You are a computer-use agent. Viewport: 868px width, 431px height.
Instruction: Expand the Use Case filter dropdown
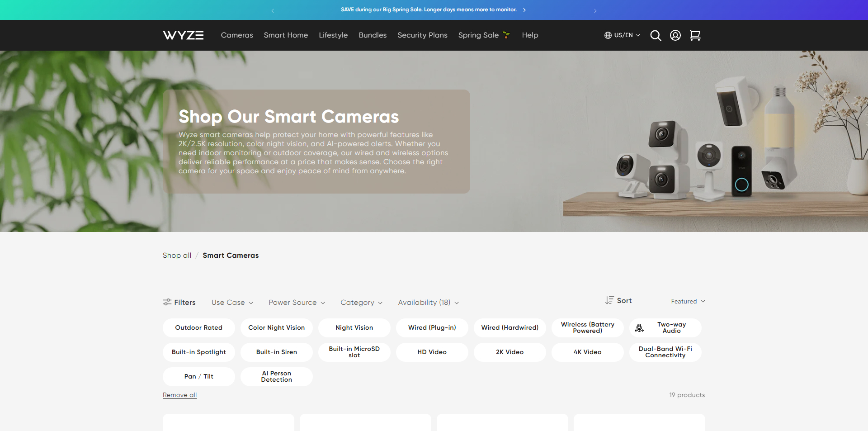point(232,303)
